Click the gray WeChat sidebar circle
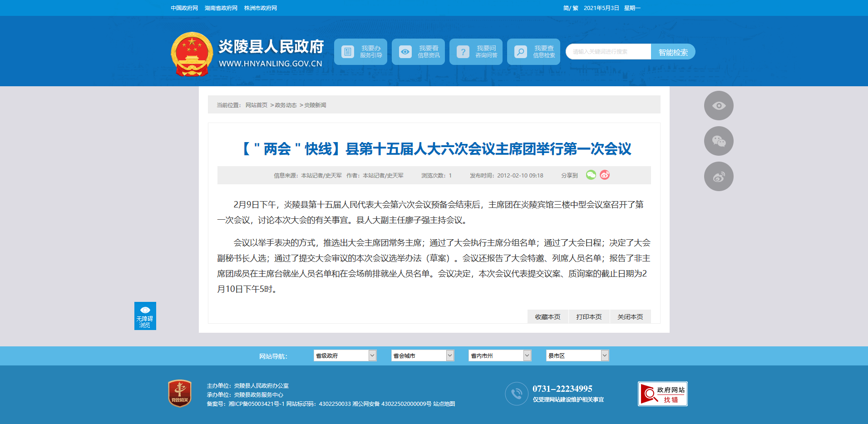Image resolution: width=868 pixels, height=424 pixels. tap(718, 141)
